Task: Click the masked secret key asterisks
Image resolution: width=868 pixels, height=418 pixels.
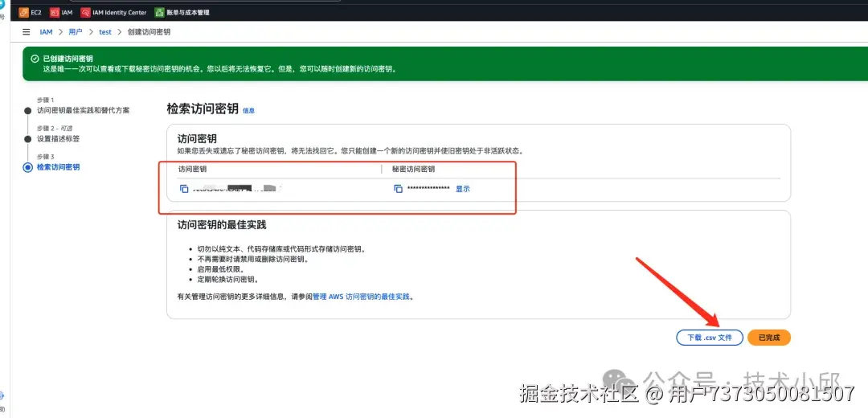Action: (x=428, y=190)
